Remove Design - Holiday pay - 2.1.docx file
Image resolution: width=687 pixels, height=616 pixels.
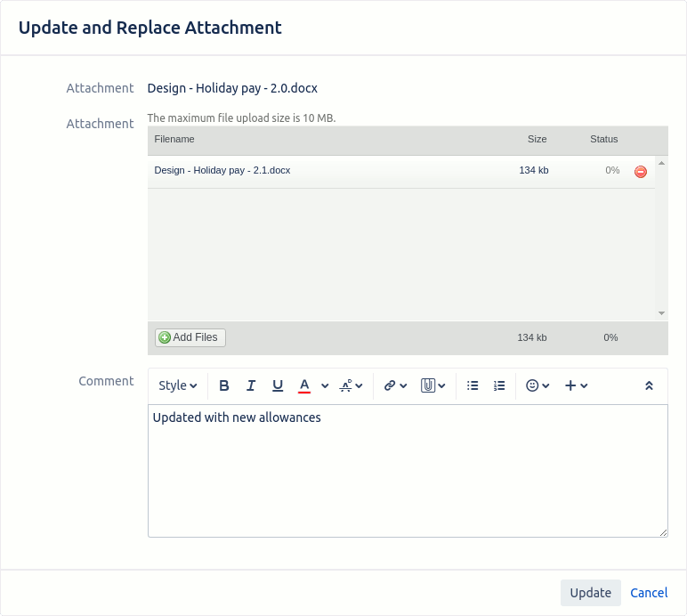pyautogui.click(x=640, y=172)
